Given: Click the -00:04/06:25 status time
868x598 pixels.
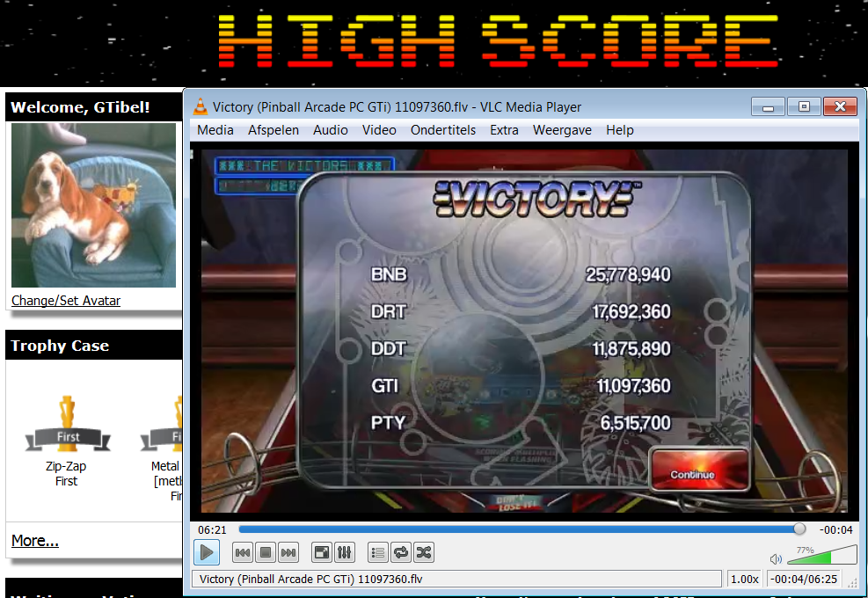Looking at the screenshot, I should click(805, 580).
